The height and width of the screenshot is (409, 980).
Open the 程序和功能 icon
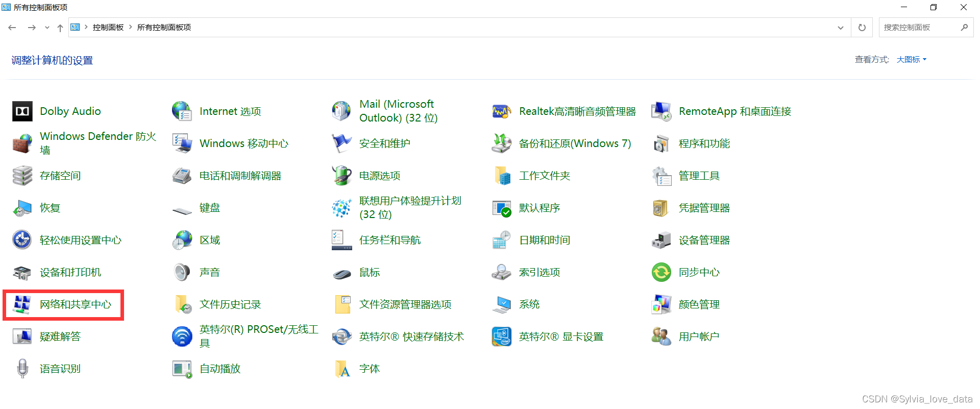coord(661,143)
